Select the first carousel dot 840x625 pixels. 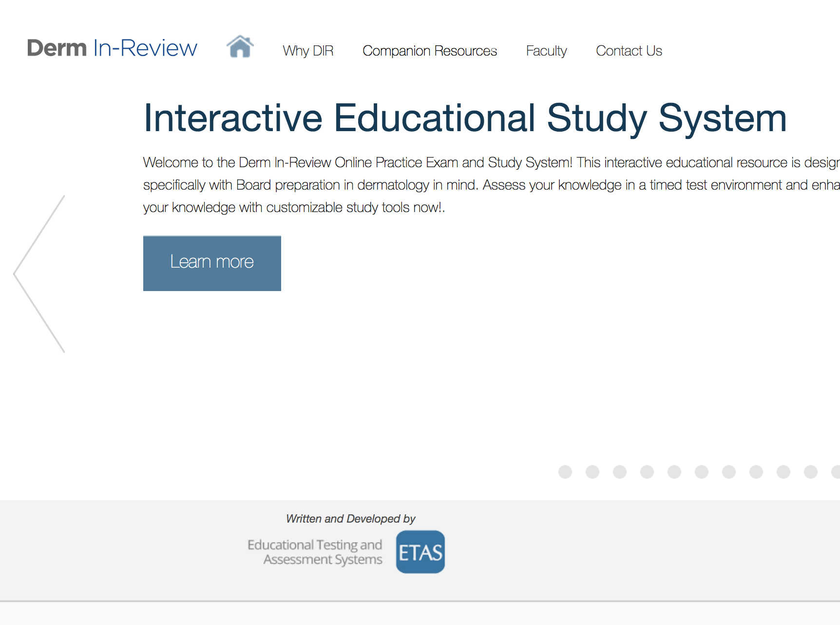(x=565, y=472)
